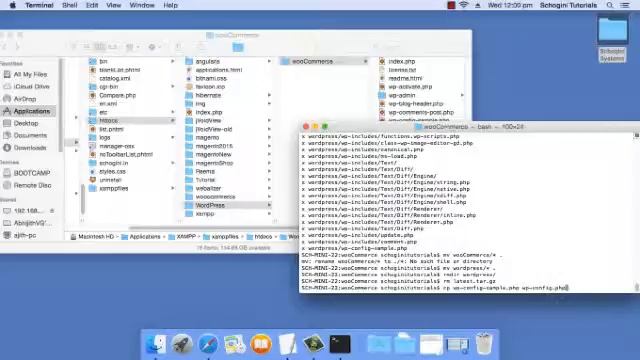The height and width of the screenshot is (360, 640).
Task: Open the Terminal application menu
Action: 39,5
